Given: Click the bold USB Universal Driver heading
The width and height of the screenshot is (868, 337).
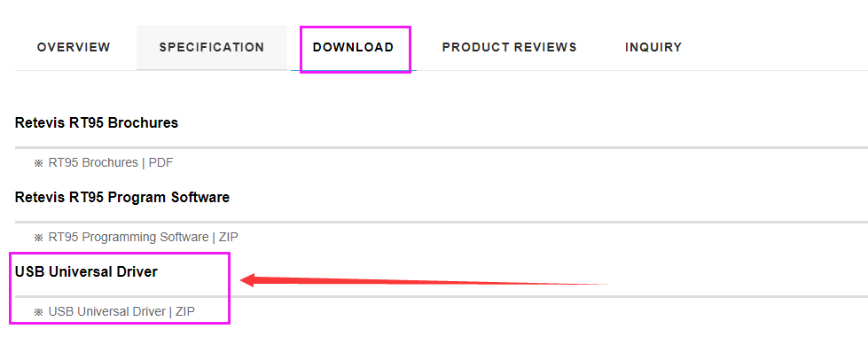Looking at the screenshot, I should [86, 271].
